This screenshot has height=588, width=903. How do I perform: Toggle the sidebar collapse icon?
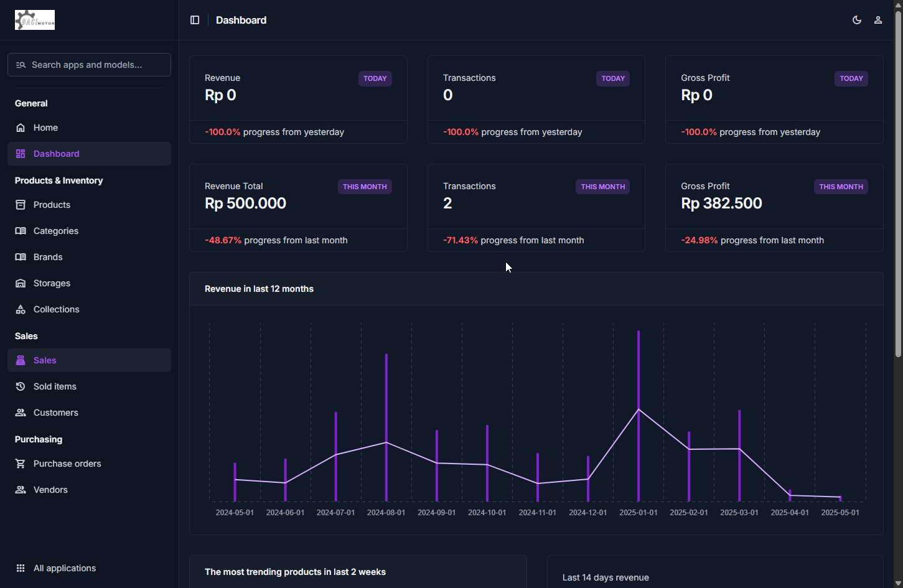tap(195, 20)
